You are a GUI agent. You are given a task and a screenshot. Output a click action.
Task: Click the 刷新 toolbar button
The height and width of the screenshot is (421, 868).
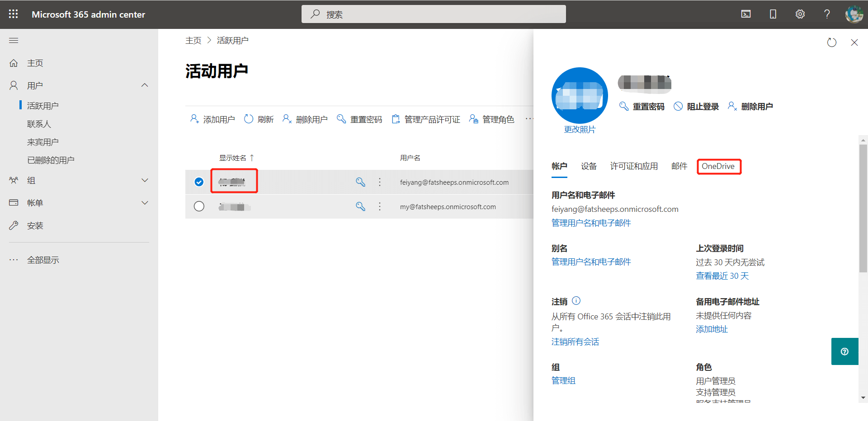[259, 119]
